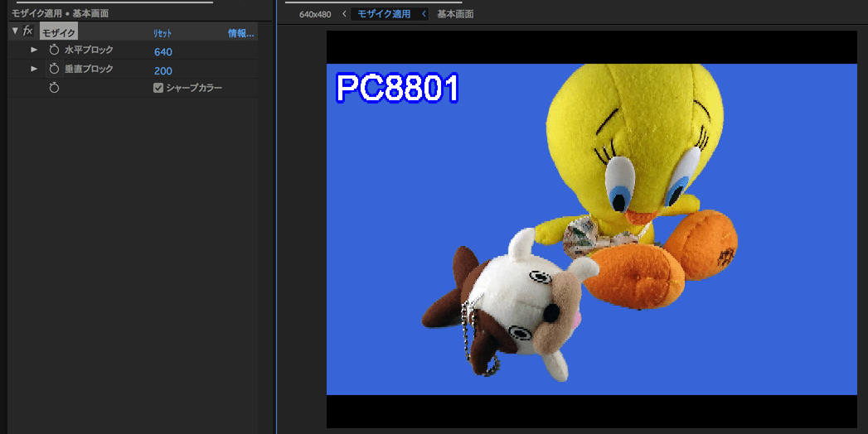
Task: Click the PC8801 text in the preview
Action: pos(397,88)
